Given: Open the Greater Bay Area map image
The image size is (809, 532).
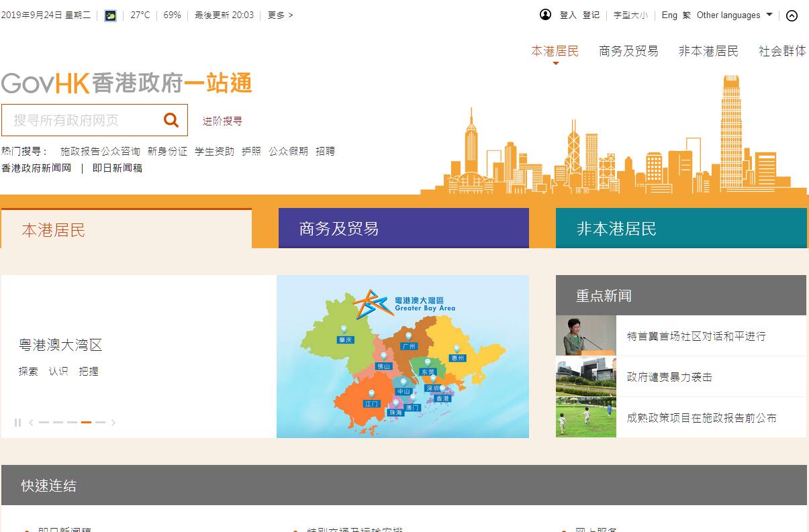Looking at the screenshot, I should [402, 356].
